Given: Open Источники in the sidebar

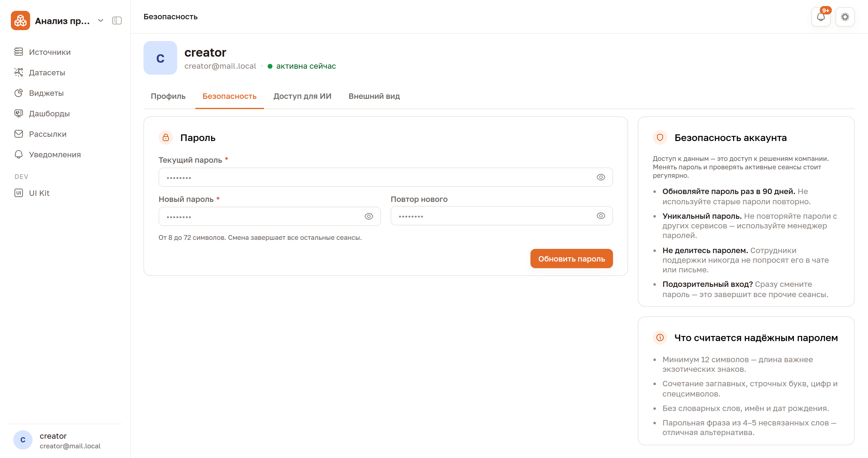Looking at the screenshot, I should point(65,52).
